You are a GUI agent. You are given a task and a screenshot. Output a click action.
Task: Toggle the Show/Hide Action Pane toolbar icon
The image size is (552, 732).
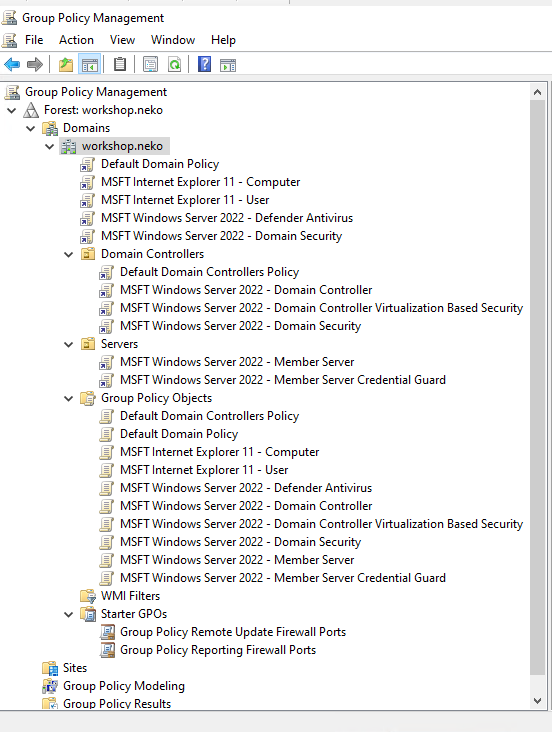click(228, 65)
